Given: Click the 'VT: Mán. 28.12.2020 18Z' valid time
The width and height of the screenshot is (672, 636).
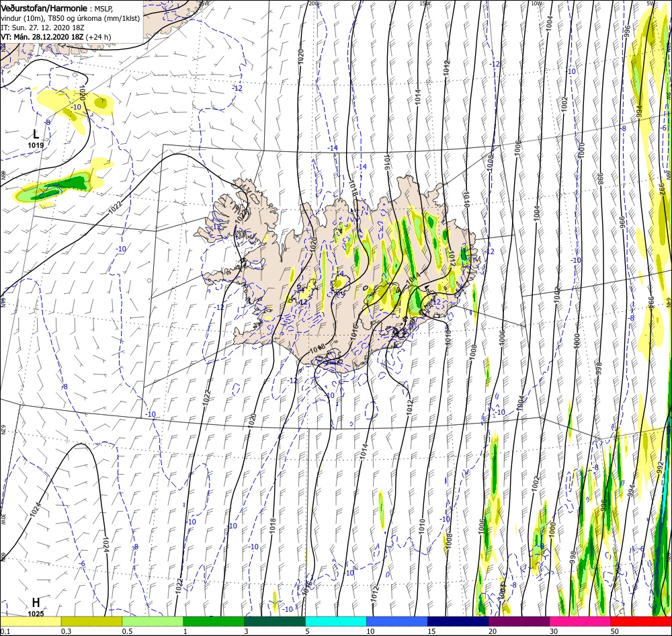Looking at the screenshot, I should [42, 37].
